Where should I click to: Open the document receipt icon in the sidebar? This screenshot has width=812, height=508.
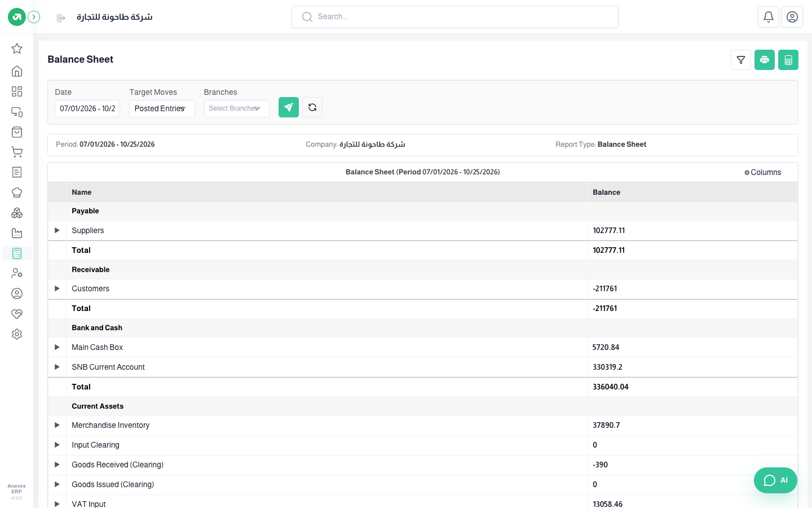[x=17, y=172]
